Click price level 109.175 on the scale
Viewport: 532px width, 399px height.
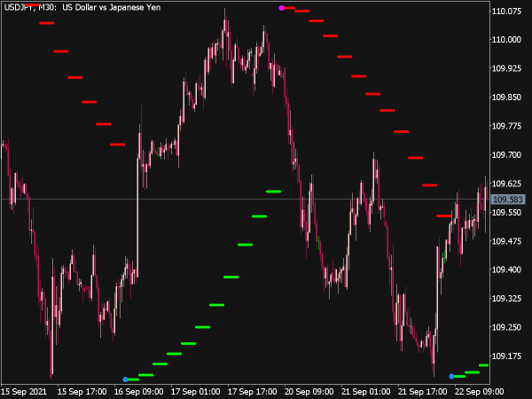tap(506, 356)
